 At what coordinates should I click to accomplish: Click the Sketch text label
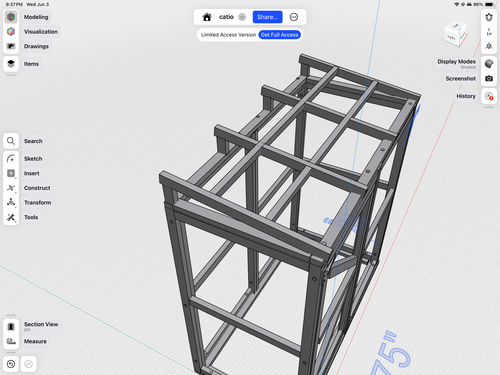33,159
